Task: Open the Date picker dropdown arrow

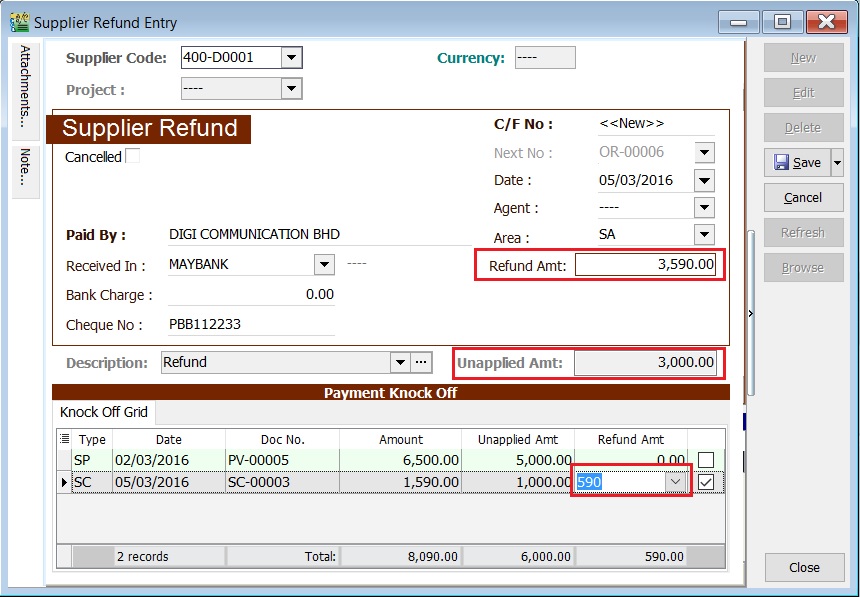Action: point(704,181)
